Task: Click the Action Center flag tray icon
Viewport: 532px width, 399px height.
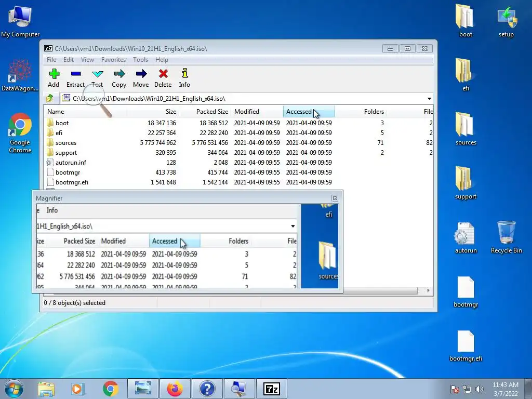Action: (x=454, y=389)
